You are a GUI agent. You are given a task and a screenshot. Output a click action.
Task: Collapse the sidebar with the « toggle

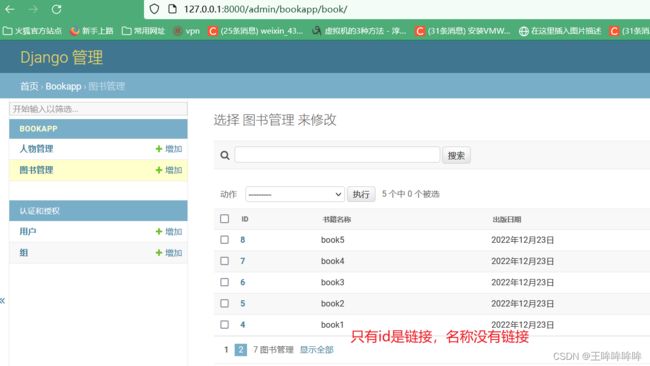tap(2, 301)
